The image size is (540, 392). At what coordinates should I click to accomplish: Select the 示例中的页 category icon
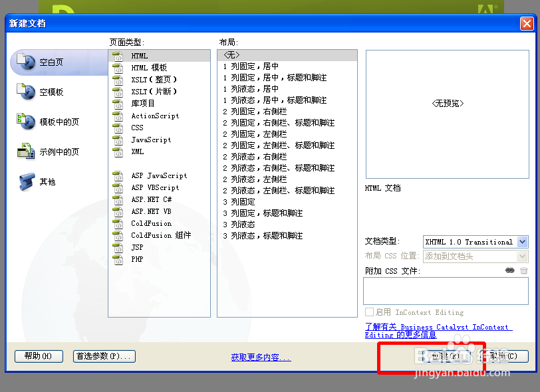coord(26,151)
